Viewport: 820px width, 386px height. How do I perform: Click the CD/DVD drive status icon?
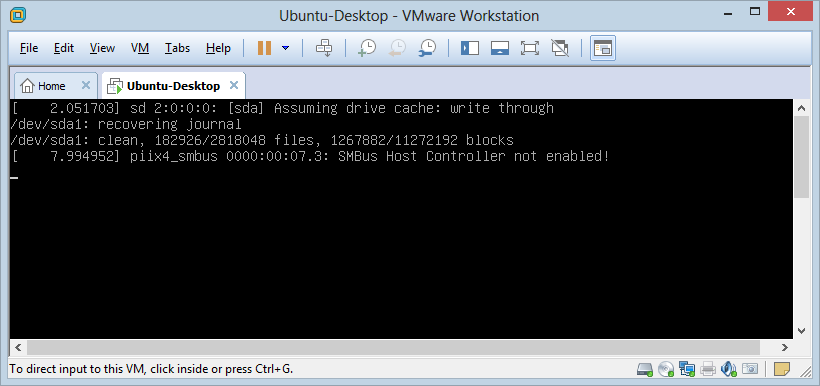tap(666, 369)
